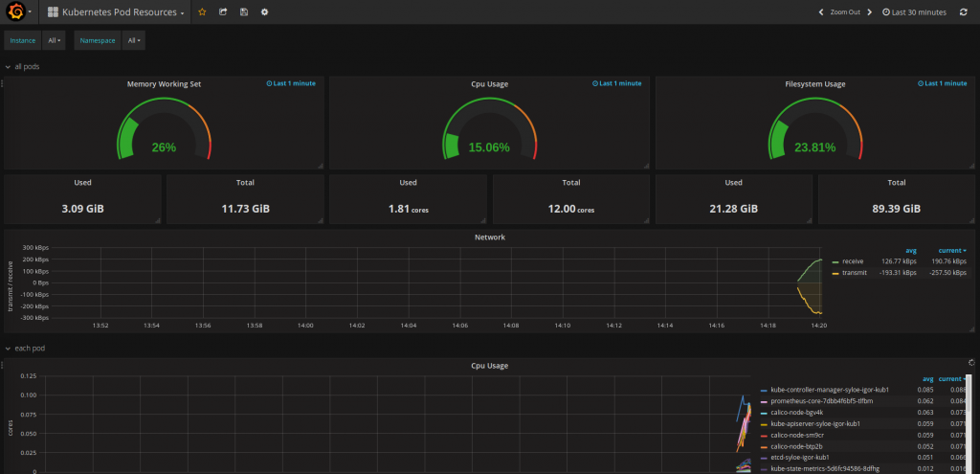980x474 pixels.
Task: Toggle prometheus-core-7dbb4f6bf5-tlfbm series
Action: (x=821, y=401)
